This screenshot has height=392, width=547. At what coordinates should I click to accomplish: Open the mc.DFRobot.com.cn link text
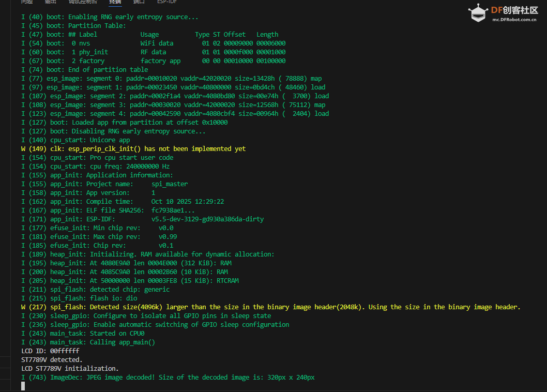click(513, 20)
